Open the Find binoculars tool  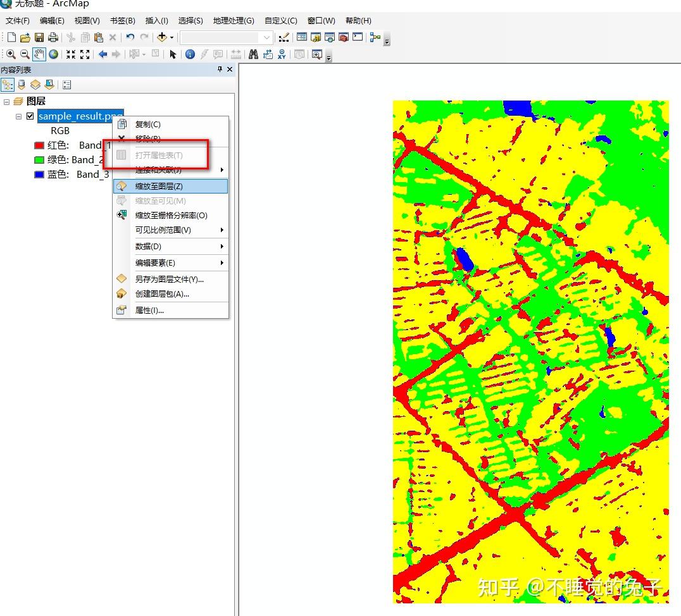[253, 54]
